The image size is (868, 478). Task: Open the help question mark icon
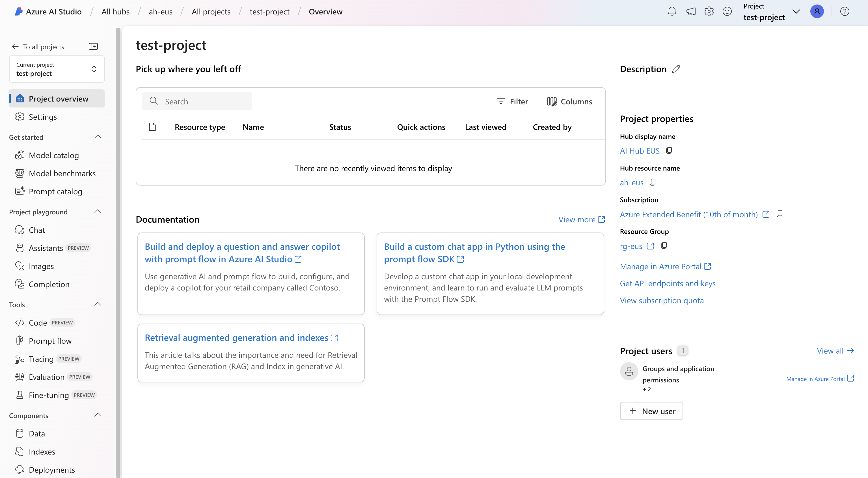click(x=845, y=12)
